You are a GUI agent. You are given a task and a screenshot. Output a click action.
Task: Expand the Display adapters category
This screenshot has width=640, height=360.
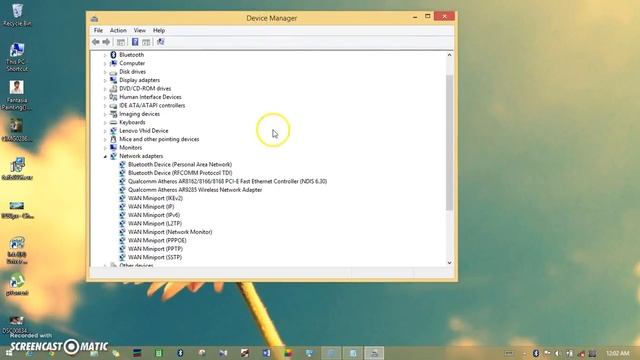(x=105, y=80)
